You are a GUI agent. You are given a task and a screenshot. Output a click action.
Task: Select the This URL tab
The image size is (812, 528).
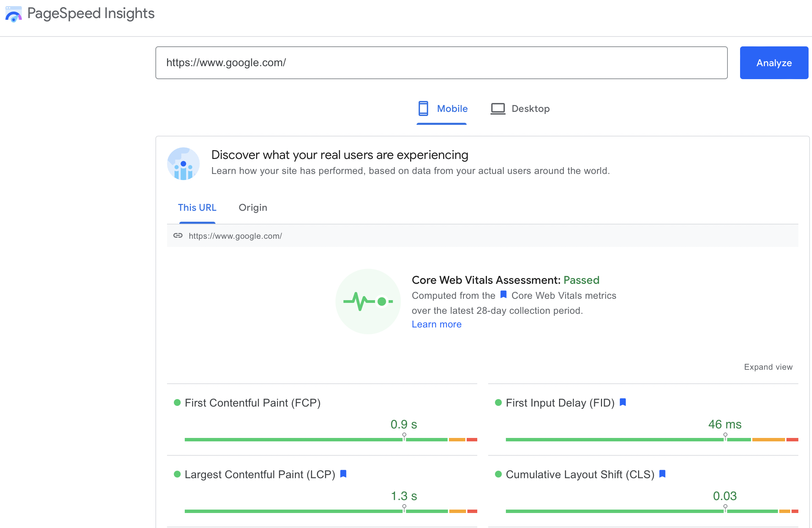tap(197, 207)
